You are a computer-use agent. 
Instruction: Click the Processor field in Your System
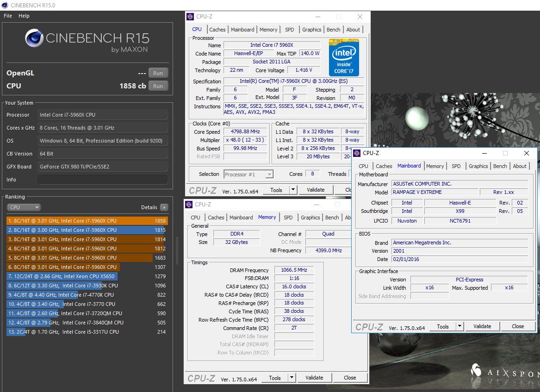coord(103,115)
